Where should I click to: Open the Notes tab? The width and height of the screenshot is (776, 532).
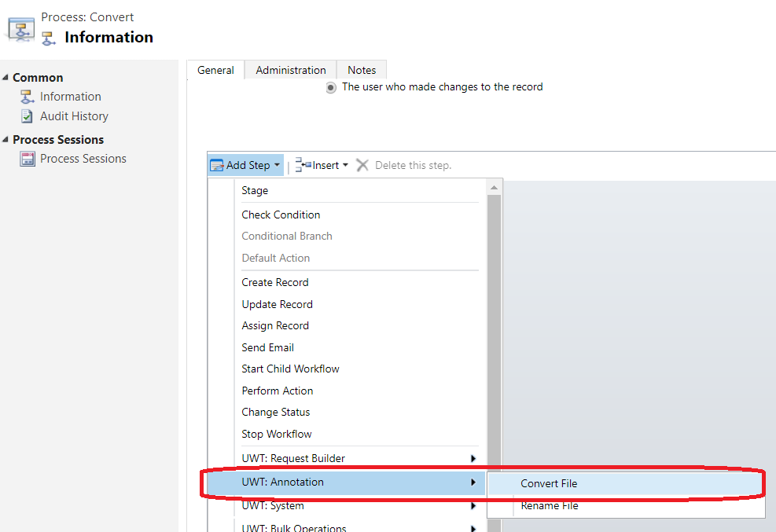coord(362,70)
